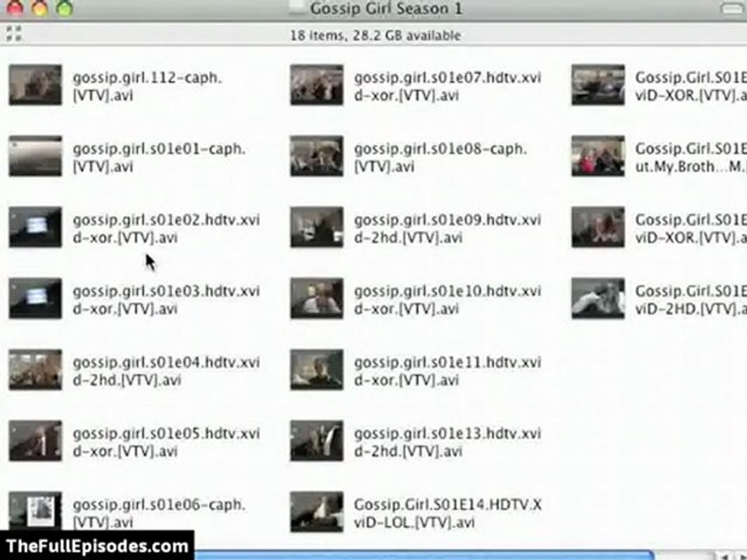Click the '18 items, 28.2 GB available' status text
This screenshot has height=560, width=747.
pos(375,35)
